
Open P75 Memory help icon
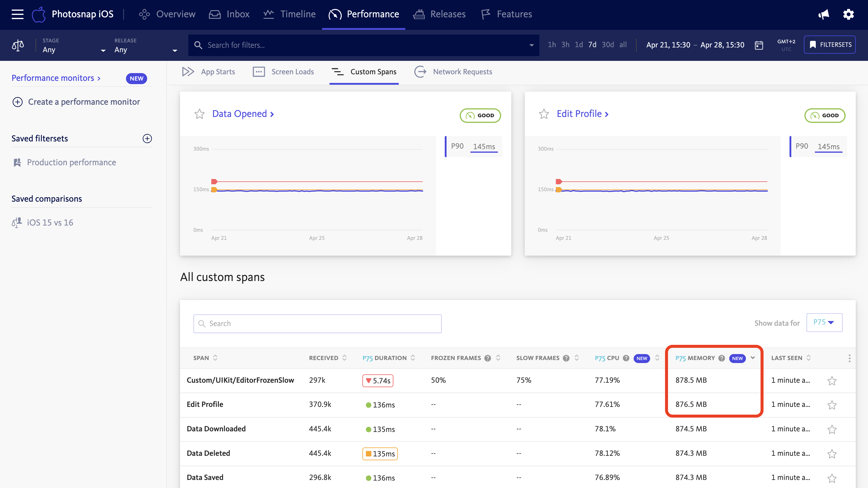click(721, 358)
